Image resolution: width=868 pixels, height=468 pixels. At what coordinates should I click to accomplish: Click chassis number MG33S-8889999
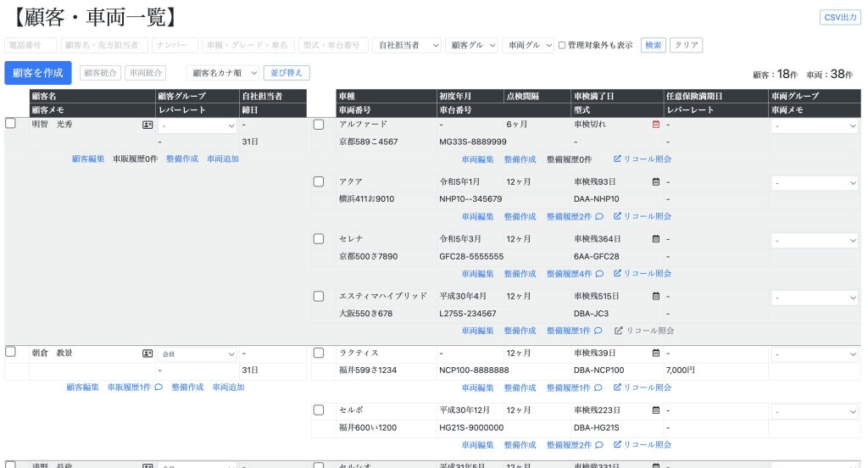pyautogui.click(x=473, y=142)
